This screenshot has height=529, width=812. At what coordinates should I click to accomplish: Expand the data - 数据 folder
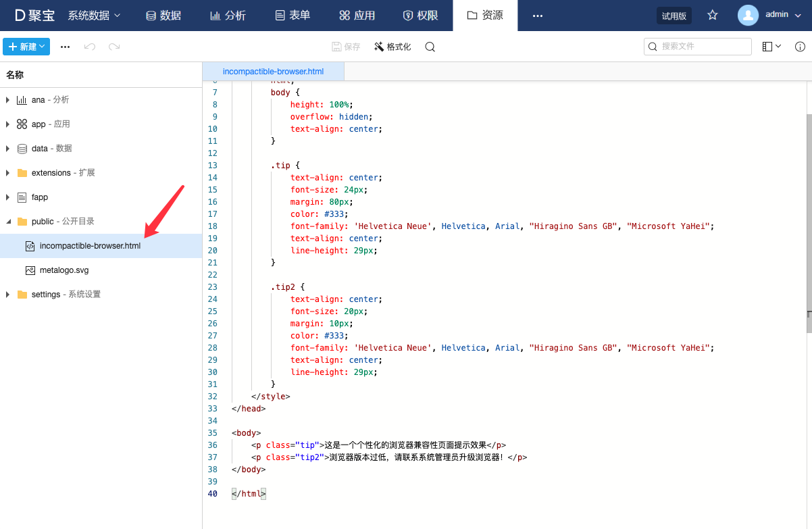click(x=7, y=149)
